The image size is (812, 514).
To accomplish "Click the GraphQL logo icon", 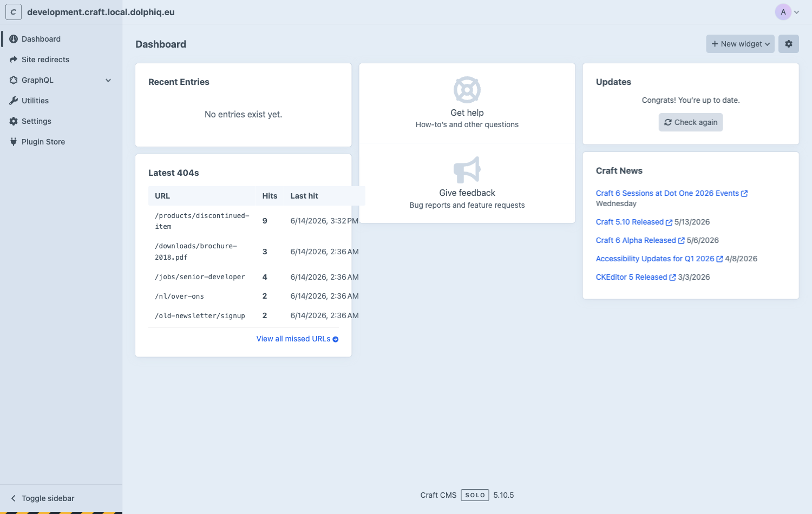I will click(14, 80).
